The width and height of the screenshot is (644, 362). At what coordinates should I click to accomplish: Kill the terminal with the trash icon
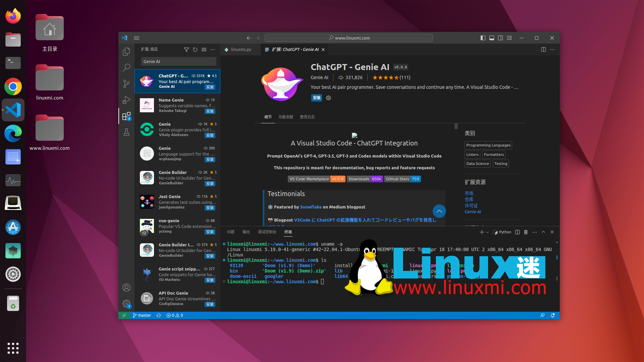[x=526, y=232]
